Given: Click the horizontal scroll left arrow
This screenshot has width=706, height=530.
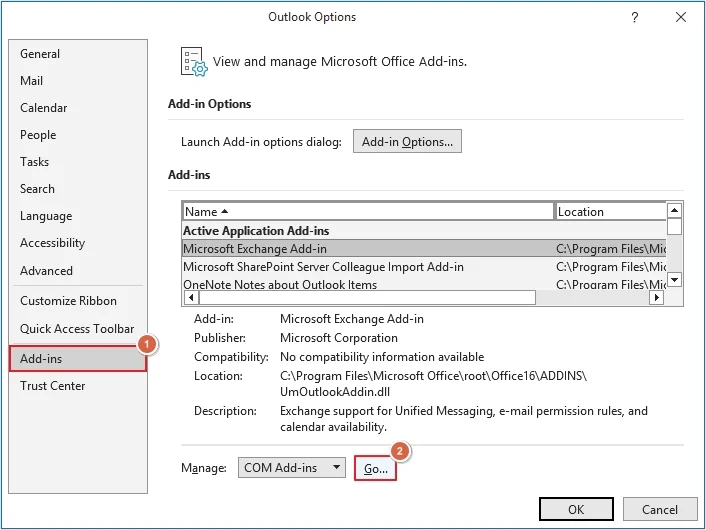Looking at the screenshot, I should click(x=191, y=297).
